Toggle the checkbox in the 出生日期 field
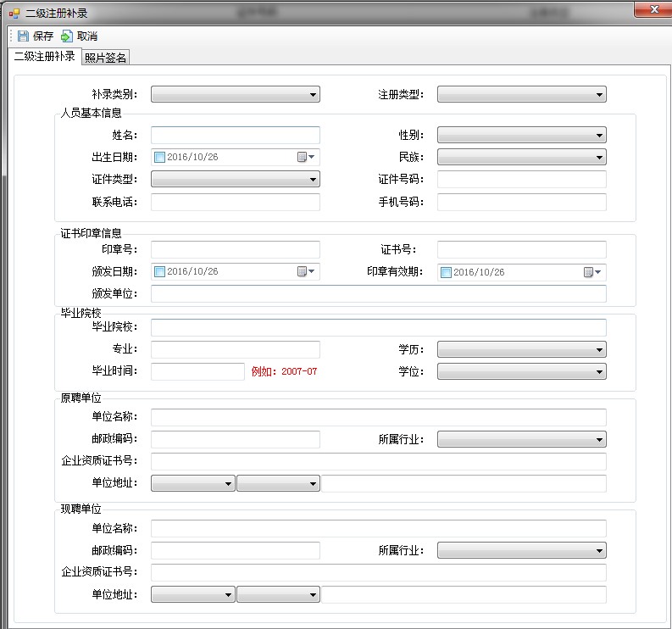The image size is (672, 629). click(160, 157)
